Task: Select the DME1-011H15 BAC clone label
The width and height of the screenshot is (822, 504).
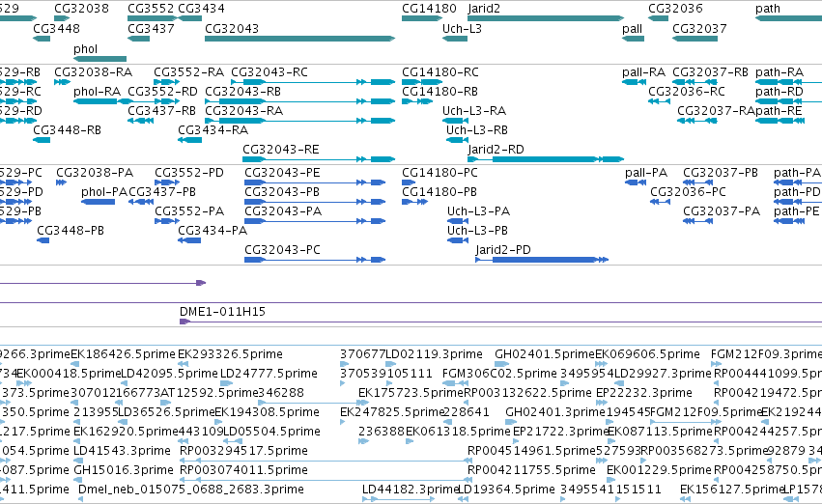Action: click(223, 312)
